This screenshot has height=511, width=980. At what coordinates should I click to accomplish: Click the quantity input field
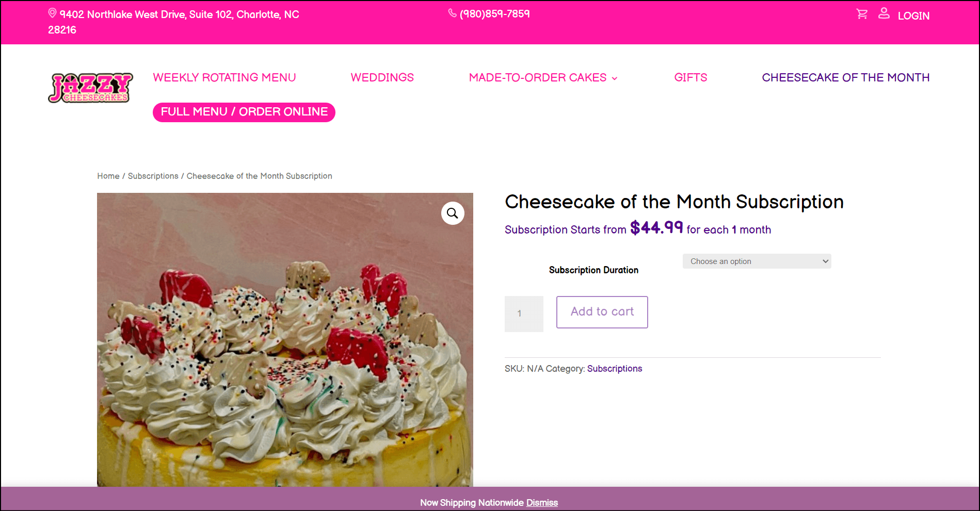click(x=523, y=314)
